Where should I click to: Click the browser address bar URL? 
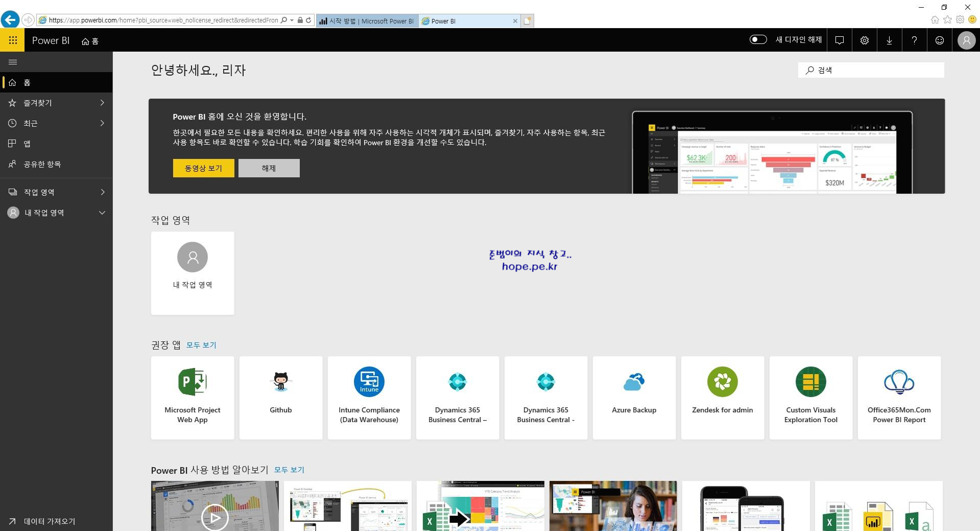point(163,20)
